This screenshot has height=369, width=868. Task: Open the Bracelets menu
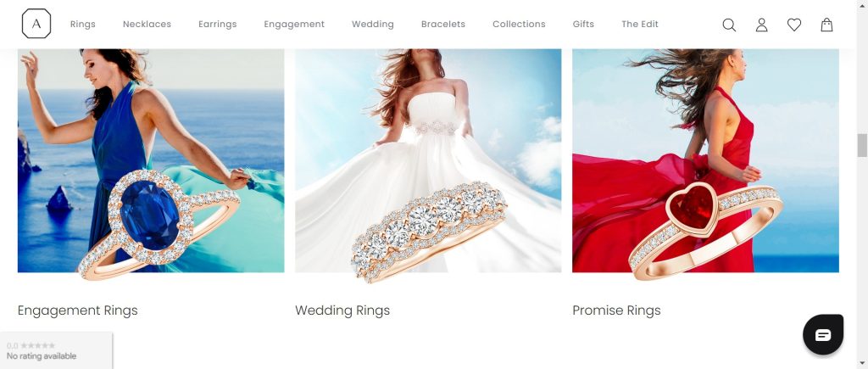point(442,25)
